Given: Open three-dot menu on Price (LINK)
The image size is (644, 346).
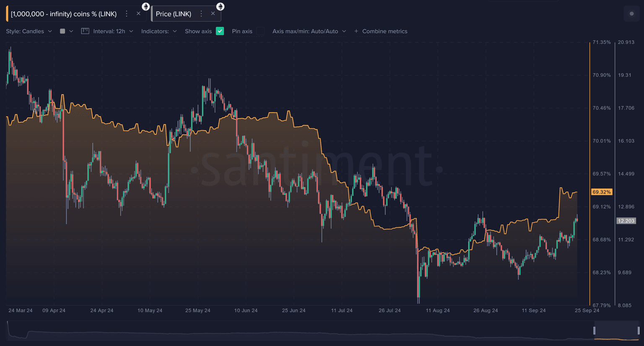Looking at the screenshot, I should [201, 14].
